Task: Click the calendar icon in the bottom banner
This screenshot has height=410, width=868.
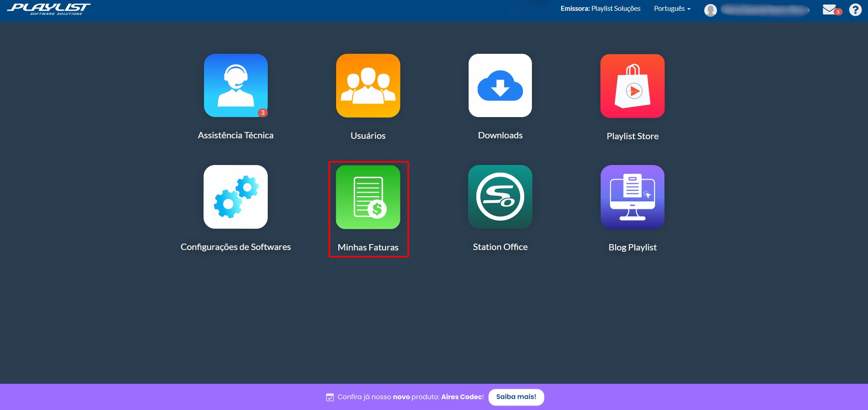Action: 330,397
